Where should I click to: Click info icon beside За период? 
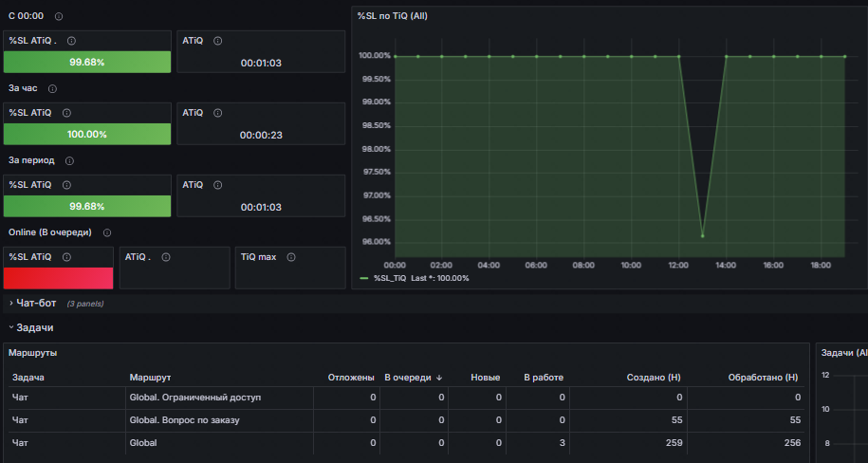coord(70,160)
